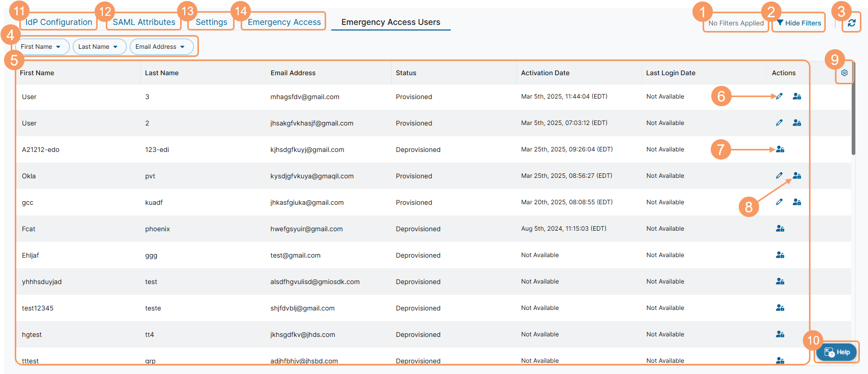Edit the Okla pvt user with pencil

point(779,176)
